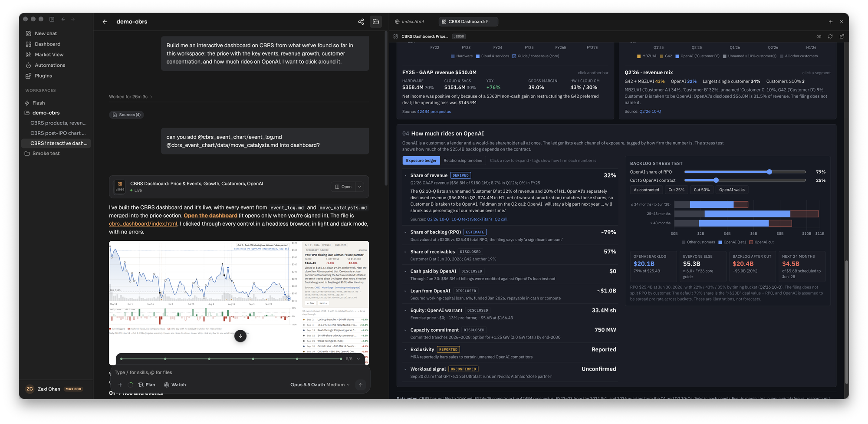The height and width of the screenshot is (424, 868).
Task: Switch to the index.html tab
Action: pos(409,22)
